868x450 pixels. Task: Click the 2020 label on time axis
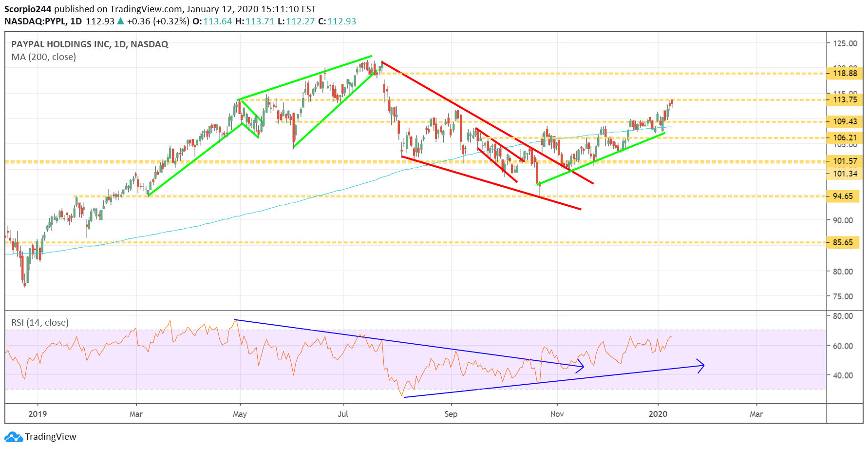click(658, 414)
